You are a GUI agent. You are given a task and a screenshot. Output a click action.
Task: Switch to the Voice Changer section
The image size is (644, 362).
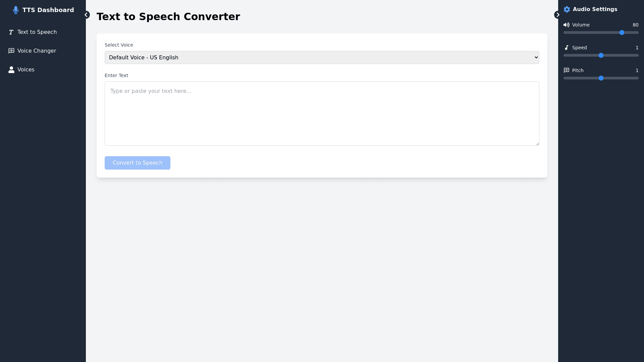coord(37,51)
